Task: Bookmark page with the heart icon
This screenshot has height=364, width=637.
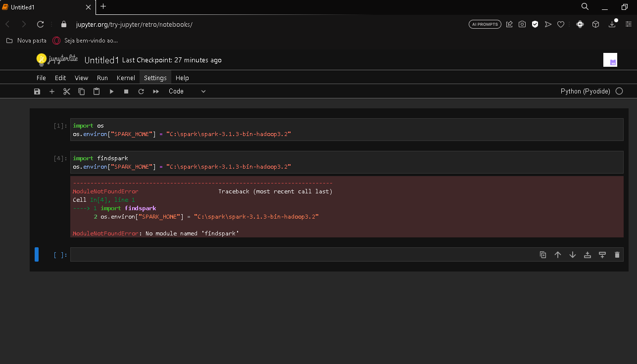Action: pyautogui.click(x=561, y=24)
